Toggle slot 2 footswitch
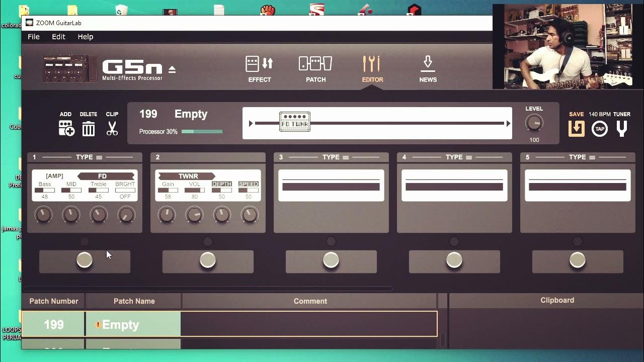The height and width of the screenshot is (362, 644). (x=208, y=260)
